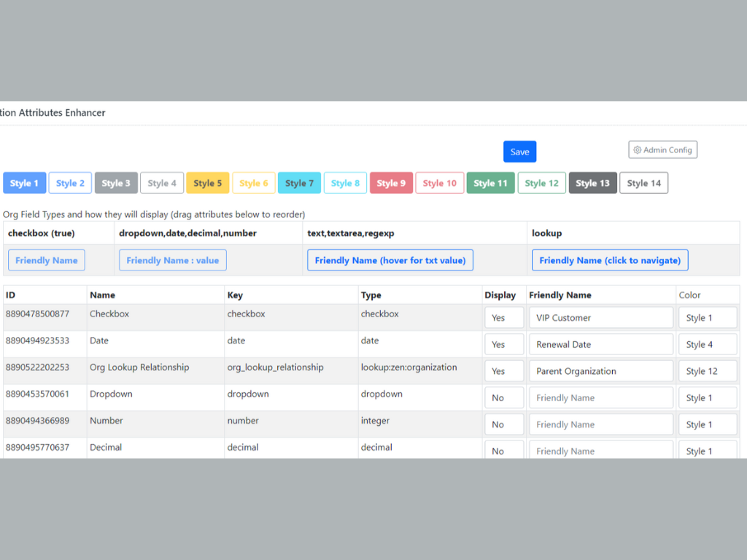Open Admin Config with gear icon
The width and height of the screenshot is (747, 560).
[662, 149]
